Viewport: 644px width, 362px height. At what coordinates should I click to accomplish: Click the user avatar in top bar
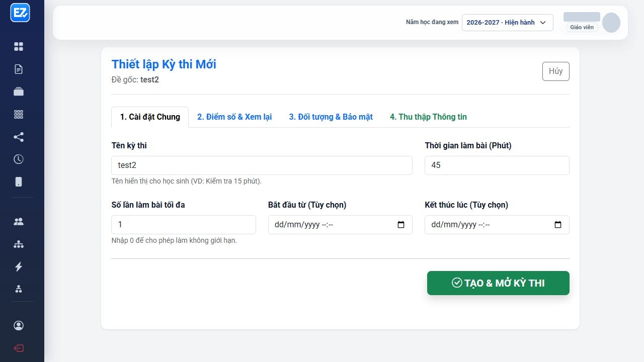coord(611,23)
